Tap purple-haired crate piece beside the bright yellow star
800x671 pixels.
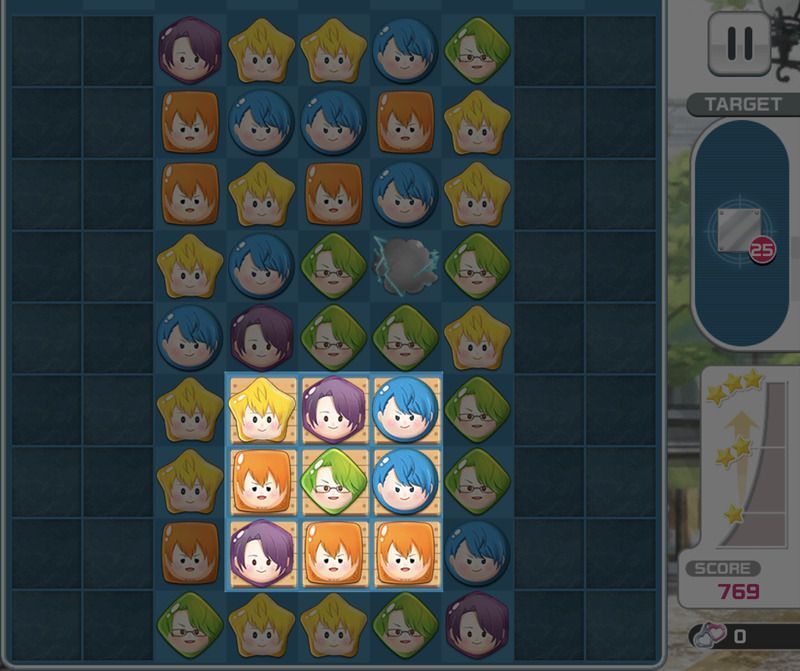(334, 410)
